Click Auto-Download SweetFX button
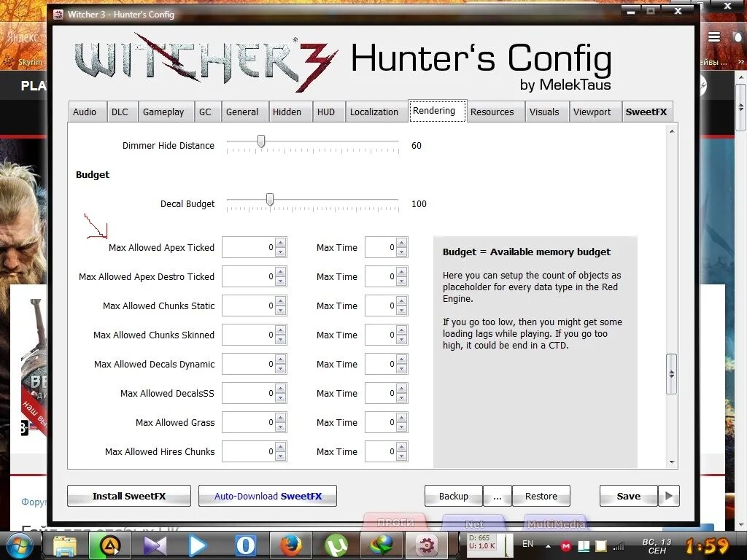747x560 pixels. (268, 496)
